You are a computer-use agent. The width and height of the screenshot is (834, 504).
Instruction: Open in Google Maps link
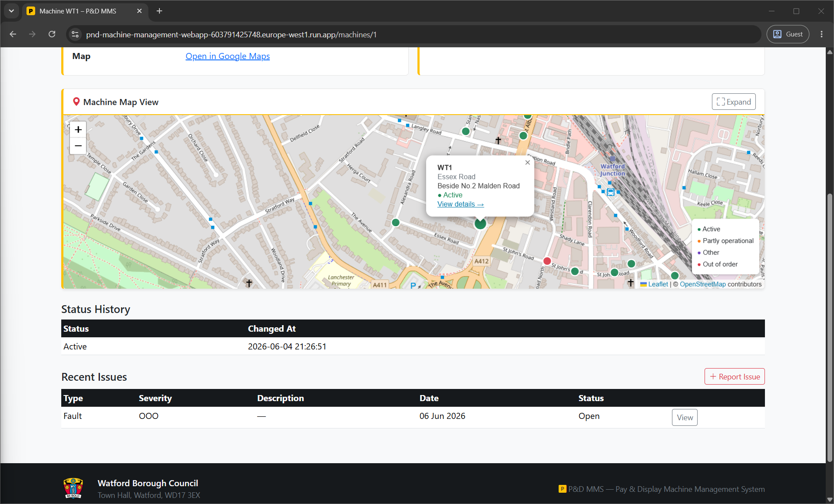coord(228,56)
